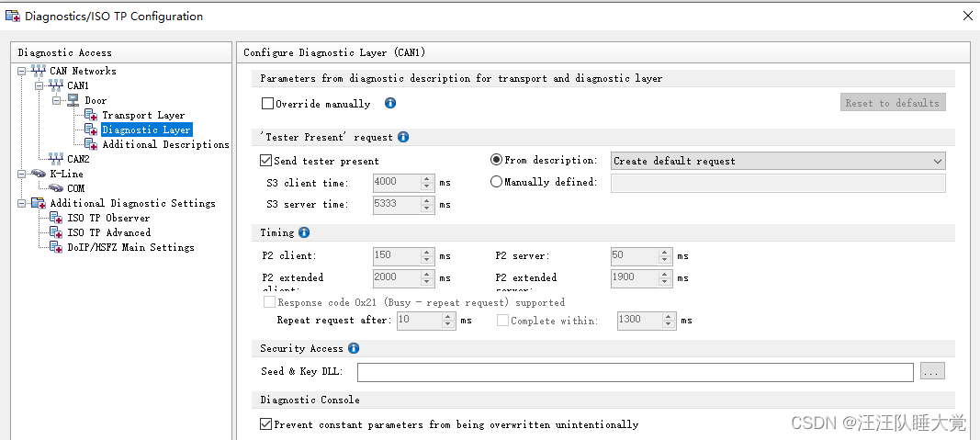Click the Door ECU icon in tree
Screen dimensions: 980x440
click(x=73, y=100)
